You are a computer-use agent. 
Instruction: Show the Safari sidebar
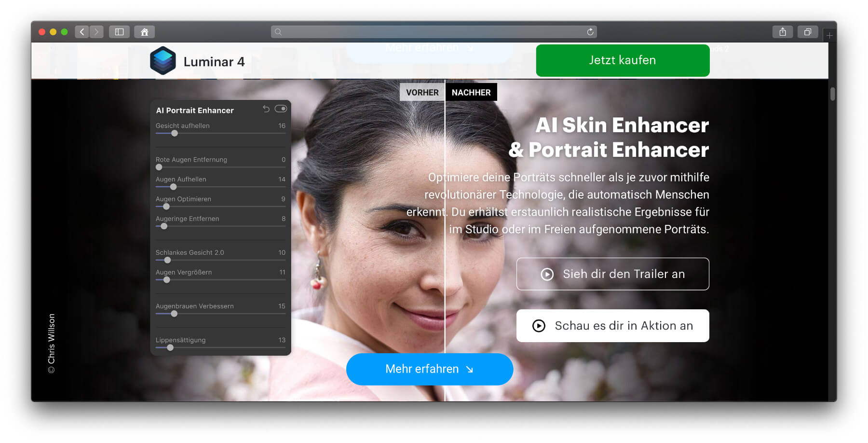pyautogui.click(x=119, y=32)
